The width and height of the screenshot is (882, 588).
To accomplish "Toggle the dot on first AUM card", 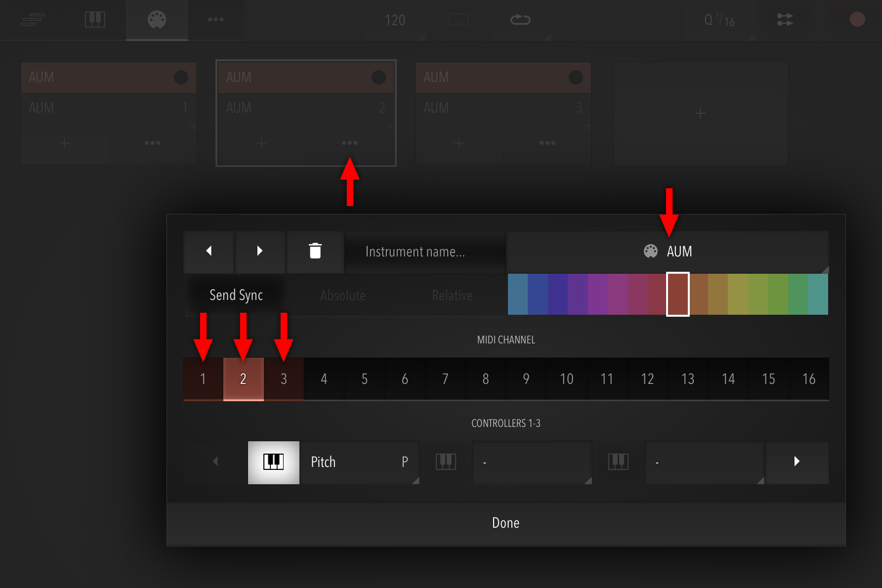I will (x=181, y=77).
